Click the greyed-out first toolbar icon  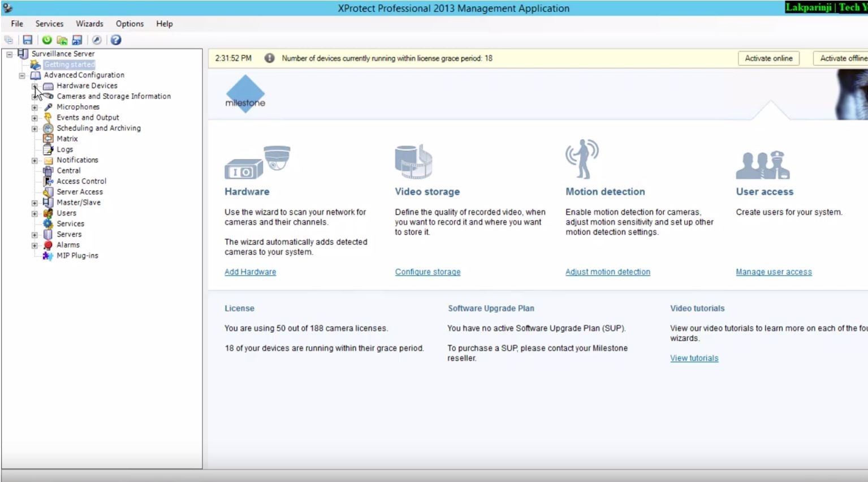8,40
